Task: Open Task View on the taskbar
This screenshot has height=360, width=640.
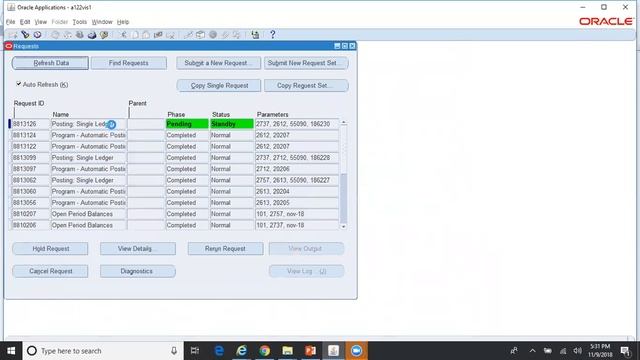Action: (195, 351)
